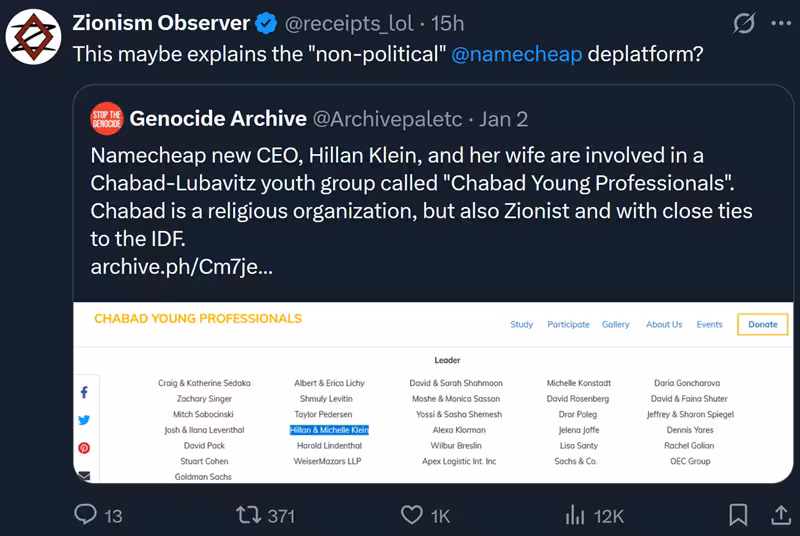This screenshot has width=800, height=536.
Task: Open the @namecheap mention link
Action: 516,54
